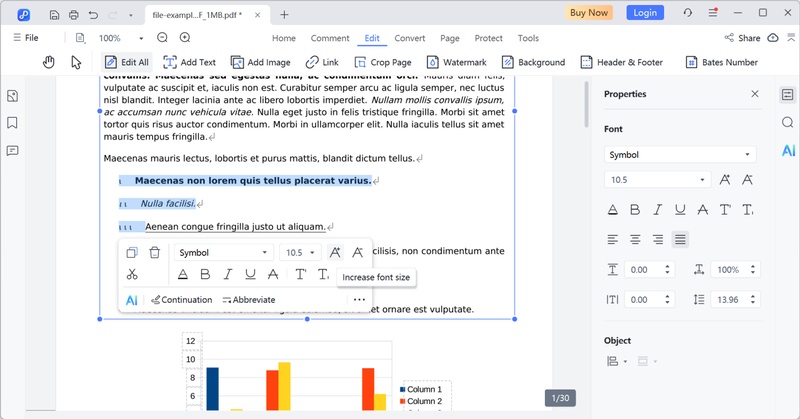Open the thumbnails sidebar panel
This screenshot has width=800, height=419.
tap(13, 96)
